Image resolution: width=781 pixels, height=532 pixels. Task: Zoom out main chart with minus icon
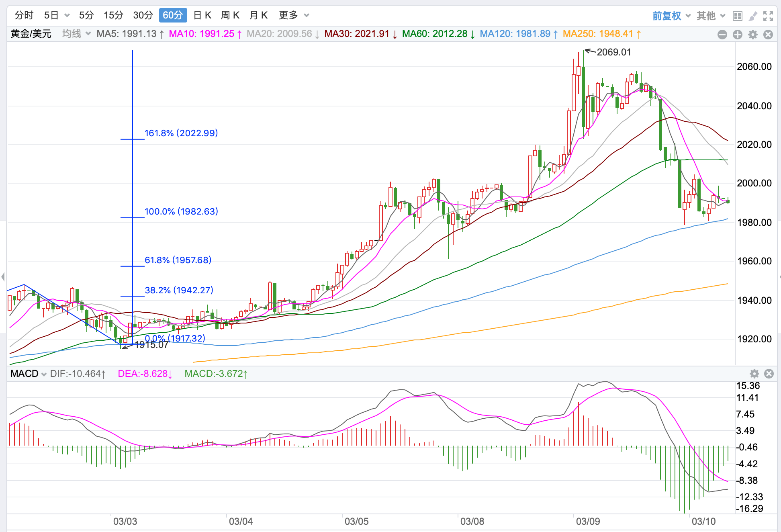722,35
